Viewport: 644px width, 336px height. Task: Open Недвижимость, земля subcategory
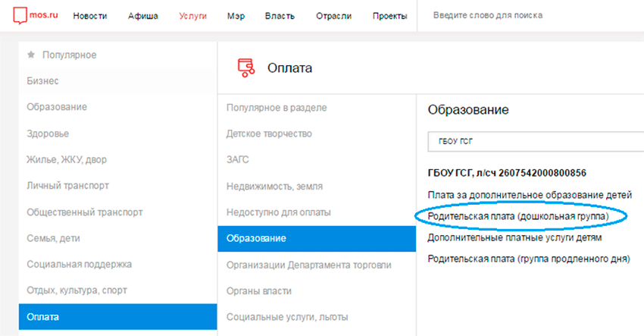pos(274,187)
